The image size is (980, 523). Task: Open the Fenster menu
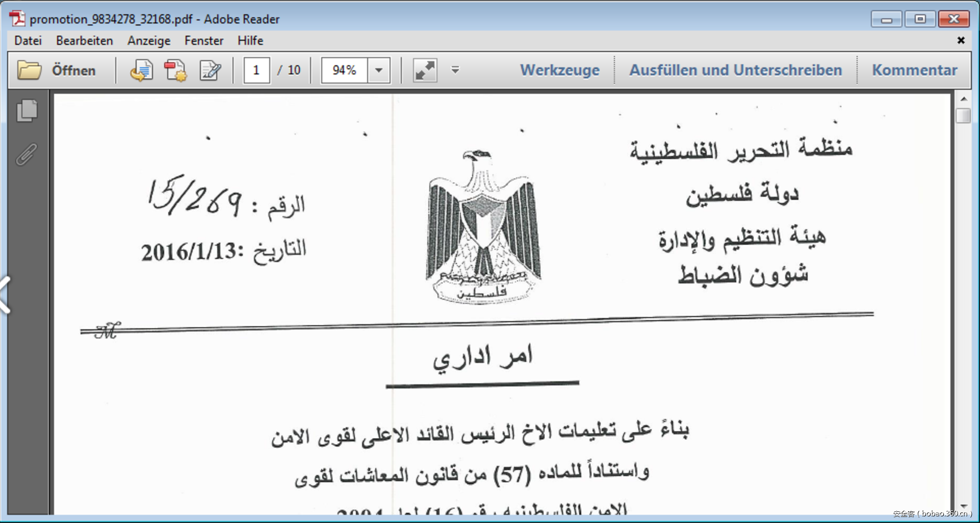coord(203,41)
